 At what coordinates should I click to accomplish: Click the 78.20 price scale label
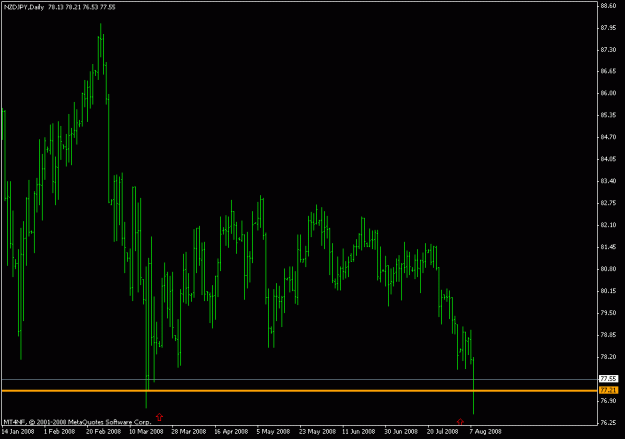pos(608,356)
